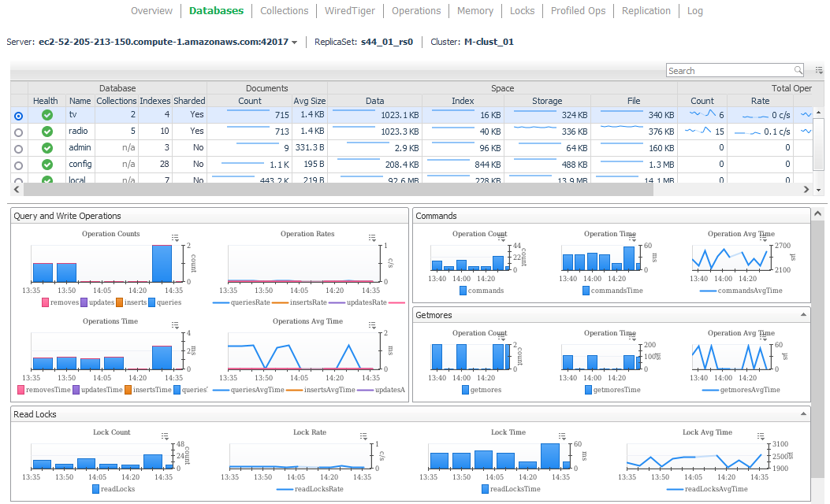
Task: Click the M-clust_01 cluster link
Action: (489, 43)
